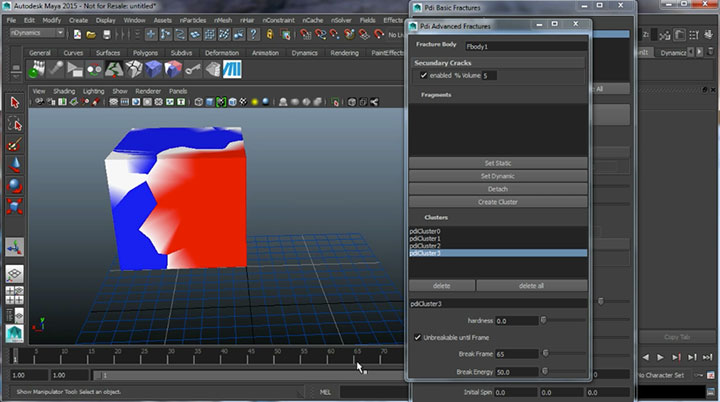Open the nDynamics menu set dropdown
The height and width of the screenshot is (402, 720).
(37, 33)
